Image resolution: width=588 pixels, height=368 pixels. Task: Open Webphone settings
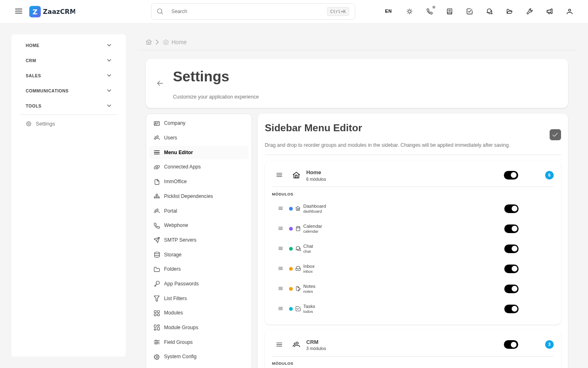(199, 225)
